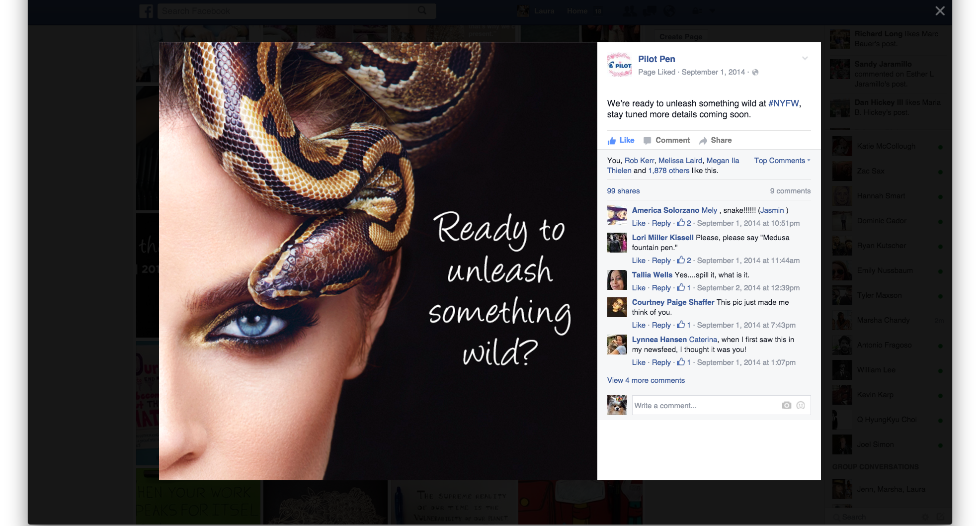Open the Jasmin tagged name link
Viewport: 980px width, 526px height.
point(772,210)
